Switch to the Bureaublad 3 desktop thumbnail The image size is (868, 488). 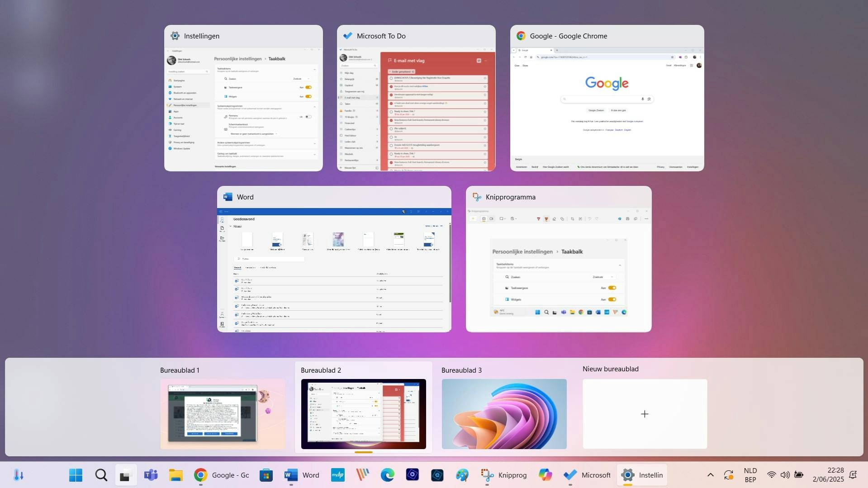pyautogui.click(x=504, y=414)
